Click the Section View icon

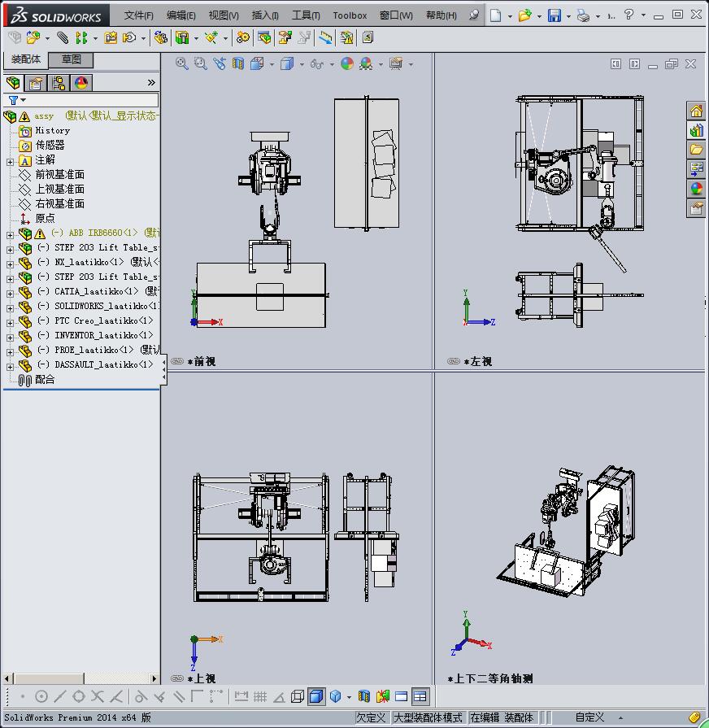pos(238,63)
